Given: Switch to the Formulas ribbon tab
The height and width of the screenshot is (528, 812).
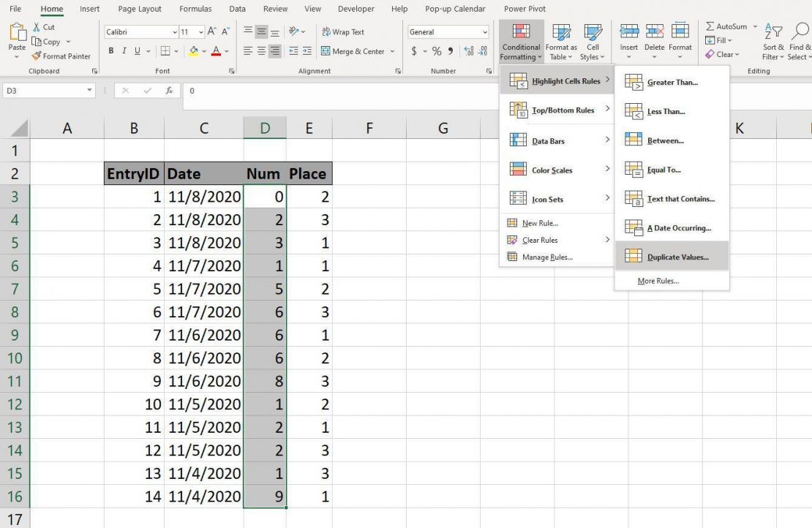Looking at the screenshot, I should point(195,9).
